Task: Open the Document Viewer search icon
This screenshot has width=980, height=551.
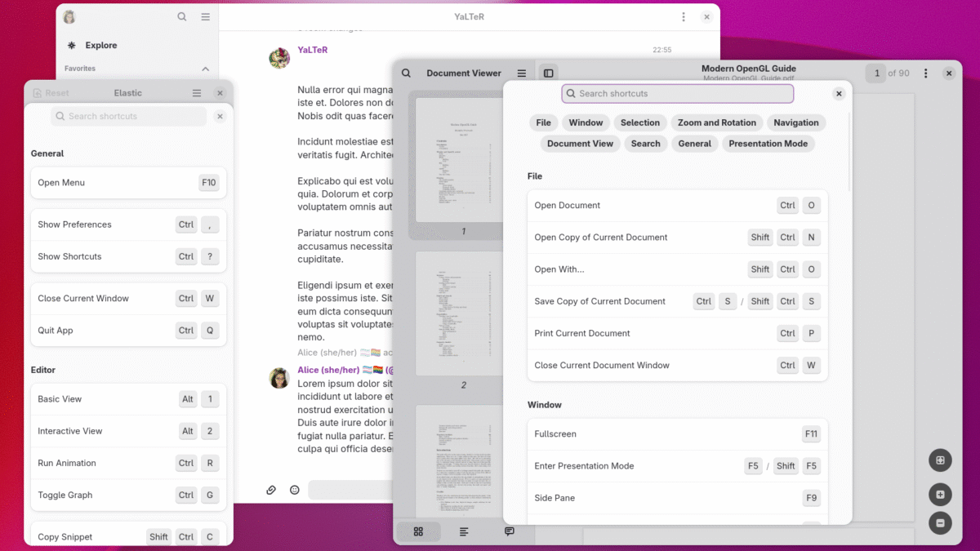Action: [406, 73]
